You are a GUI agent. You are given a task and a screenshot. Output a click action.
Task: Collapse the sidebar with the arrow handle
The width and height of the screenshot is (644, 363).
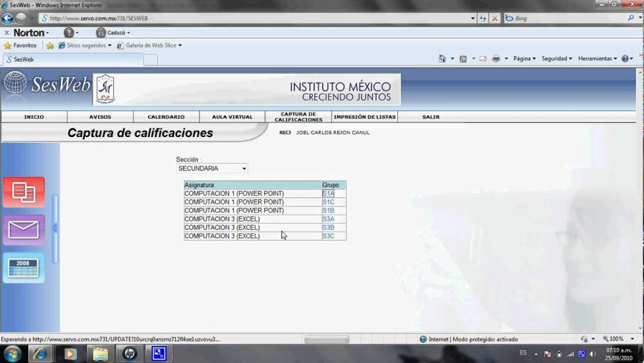coord(55,228)
